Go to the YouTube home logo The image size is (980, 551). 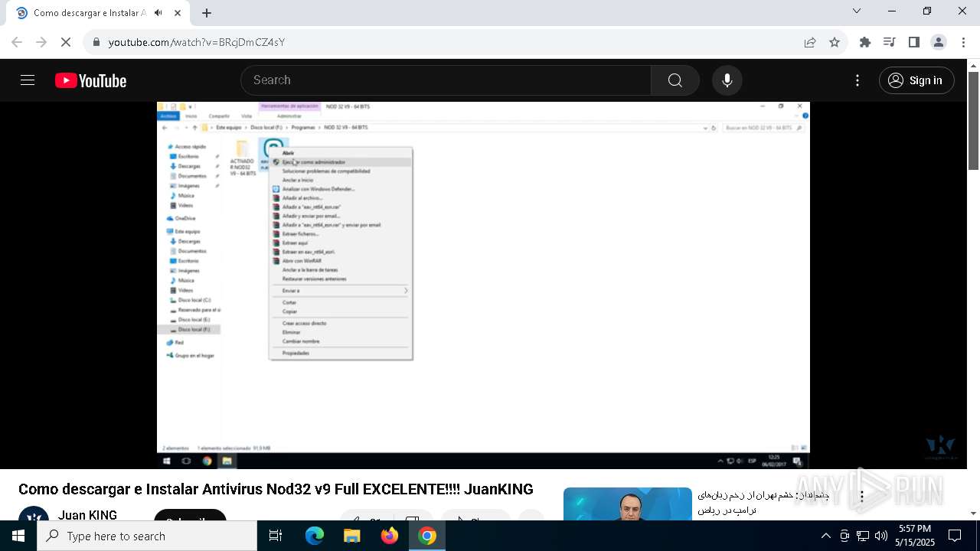click(x=90, y=80)
